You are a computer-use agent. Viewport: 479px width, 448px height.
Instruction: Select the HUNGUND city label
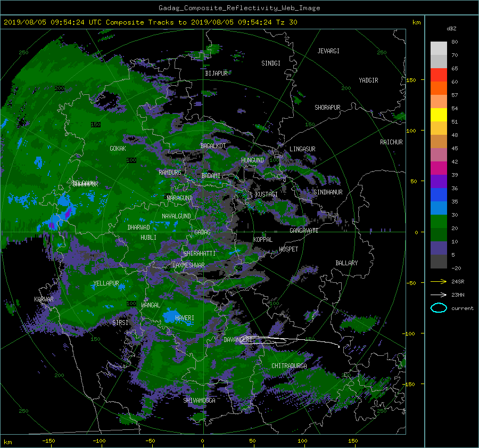pyautogui.click(x=252, y=160)
